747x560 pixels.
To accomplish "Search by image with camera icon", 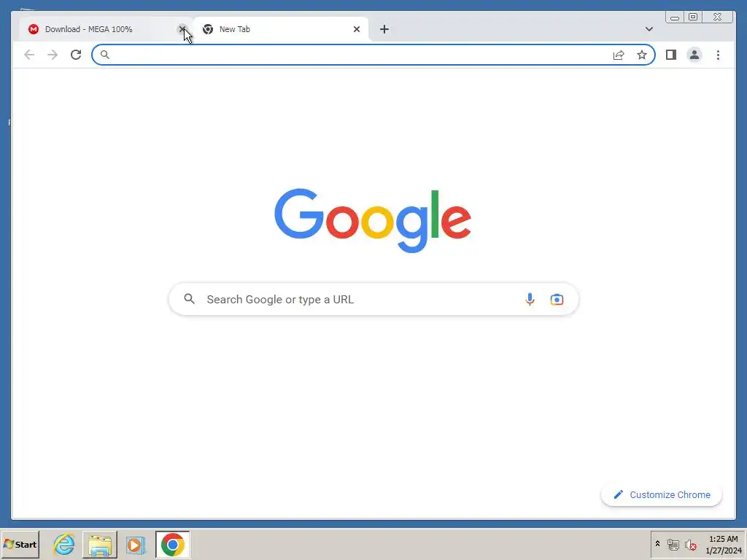I will [x=557, y=299].
